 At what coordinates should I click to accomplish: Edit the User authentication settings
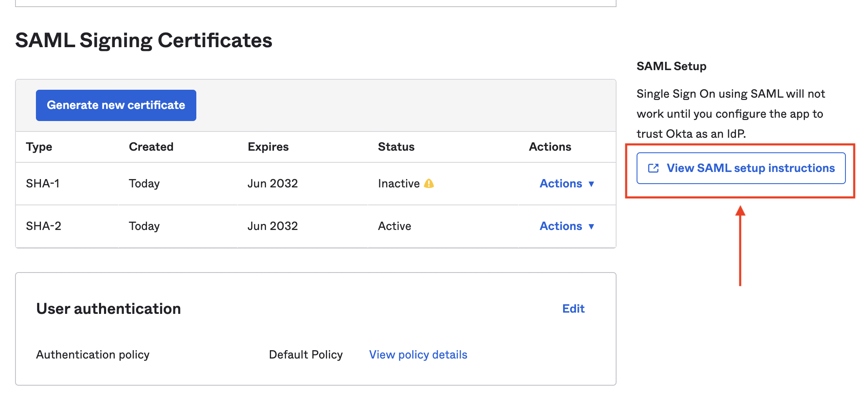click(573, 308)
